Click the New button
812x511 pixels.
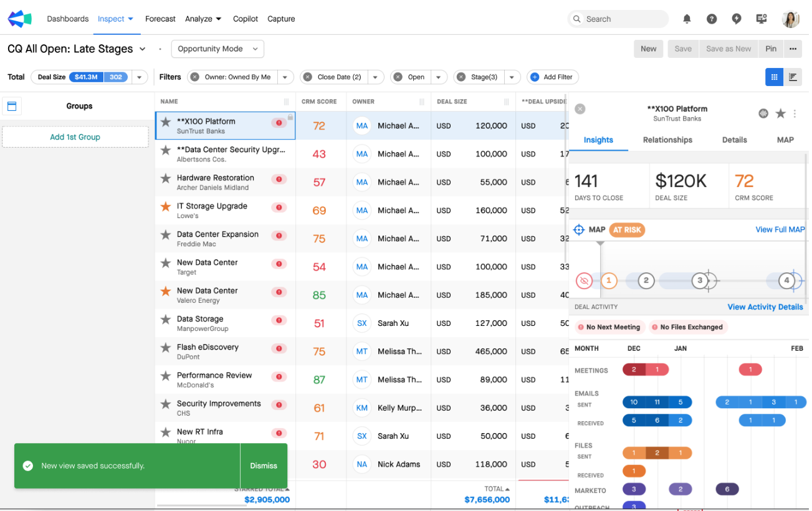point(648,49)
